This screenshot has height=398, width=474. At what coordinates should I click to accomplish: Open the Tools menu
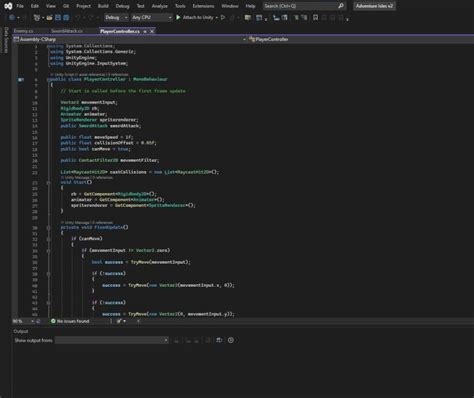tap(180, 6)
